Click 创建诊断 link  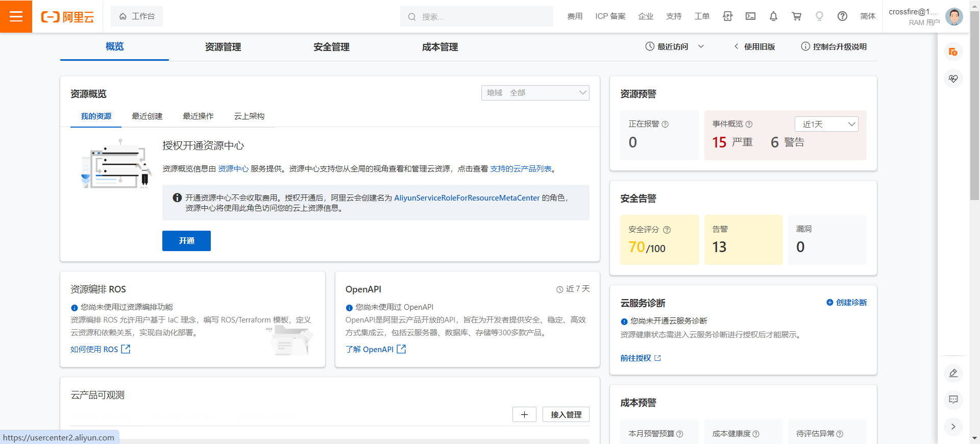point(846,302)
